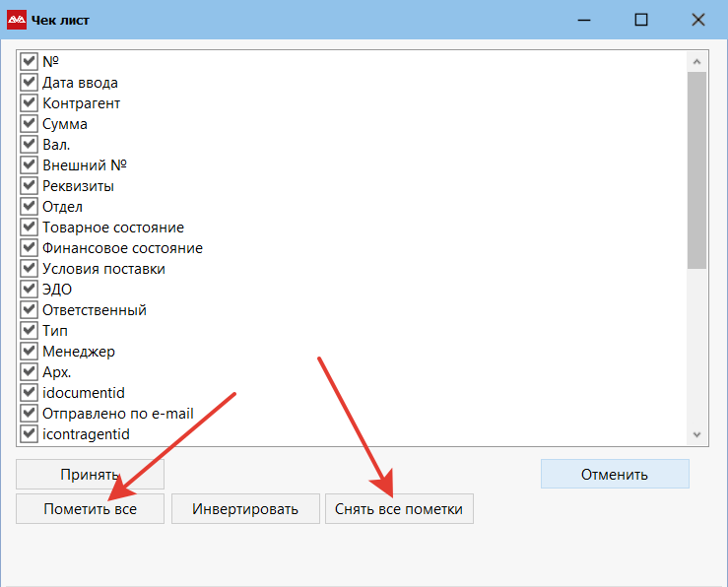Viewport: 728px width, 587px height.
Task: Click the scrollbar up arrow
Action: pos(696,61)
